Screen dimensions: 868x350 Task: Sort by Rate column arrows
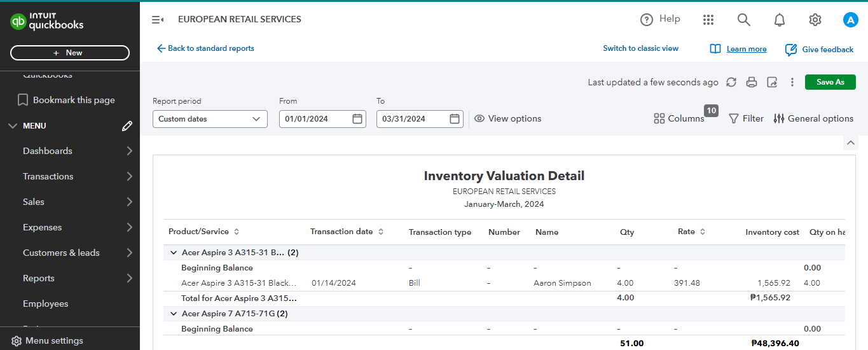click(703, 232)
